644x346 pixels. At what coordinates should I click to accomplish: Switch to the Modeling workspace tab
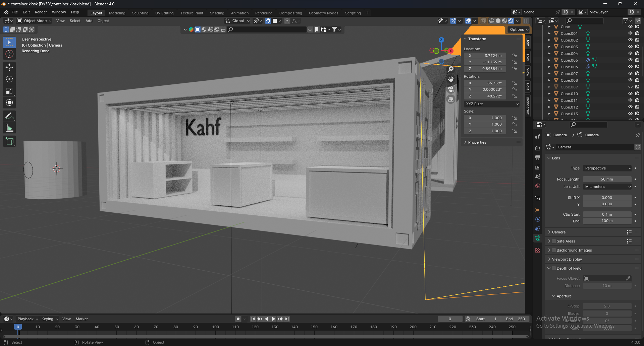pos(117,13)
